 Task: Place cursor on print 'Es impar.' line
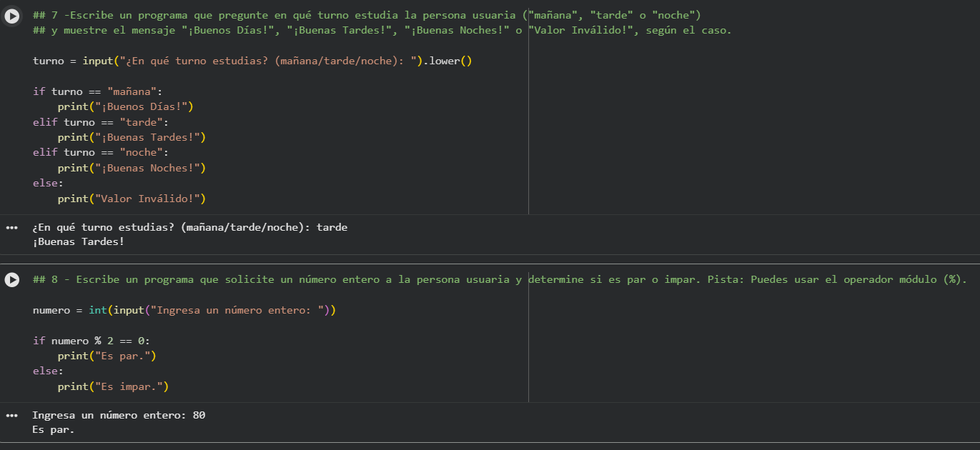(113, 386)
